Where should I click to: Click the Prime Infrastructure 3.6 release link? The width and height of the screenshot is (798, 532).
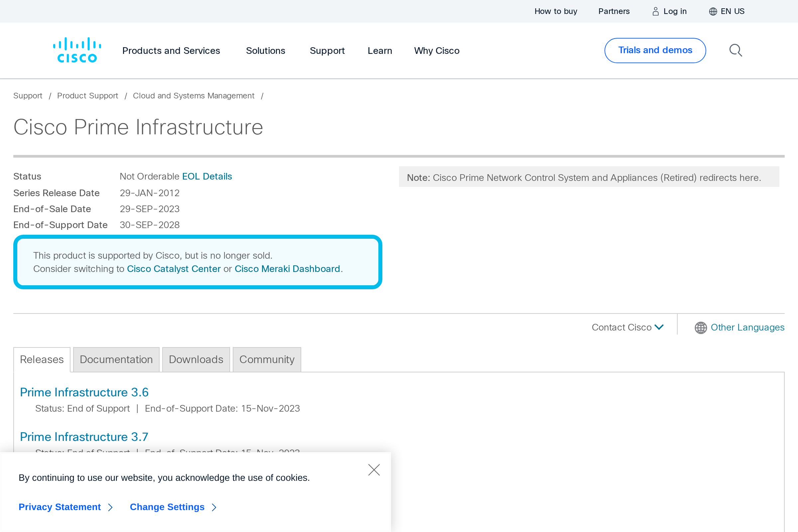pyautogui.click(x=84, y=392)
